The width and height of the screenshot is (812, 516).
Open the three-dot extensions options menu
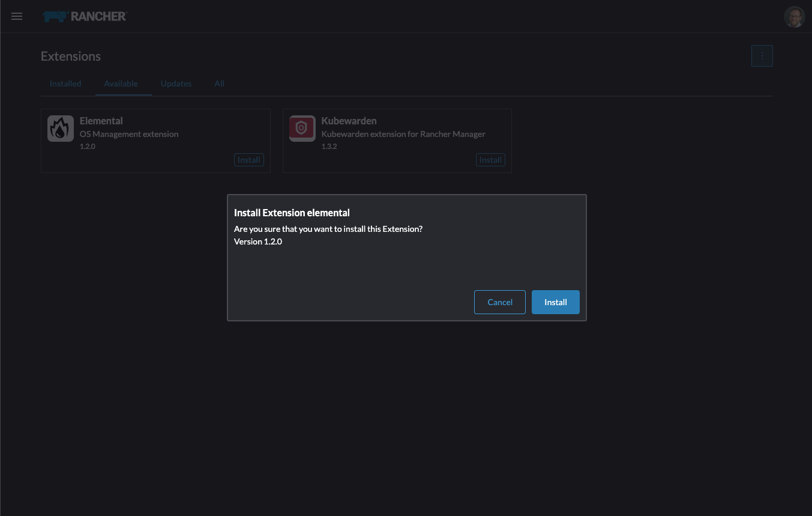point(762,56)
